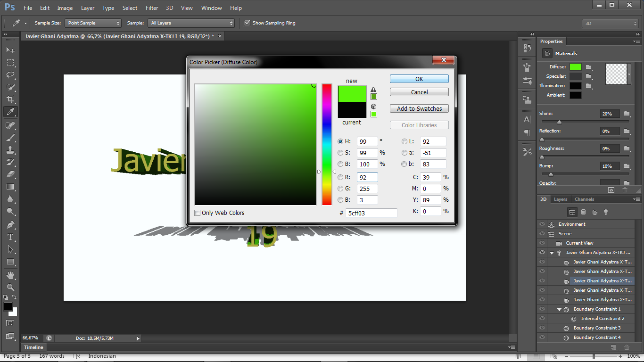Toggle visibility of Boundary Constraint 4
The width and height of the screenshot is (644, 362).
[542, 337]
